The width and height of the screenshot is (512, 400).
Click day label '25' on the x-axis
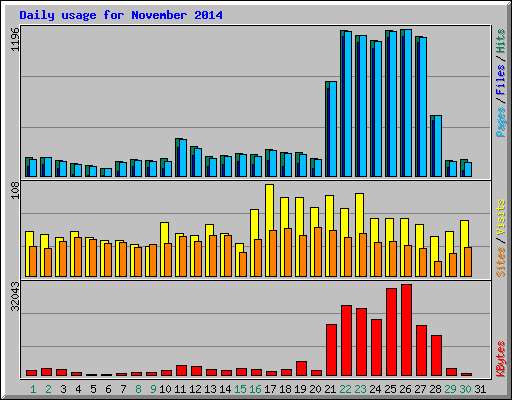pyautogui.click(x=390, y=389)
